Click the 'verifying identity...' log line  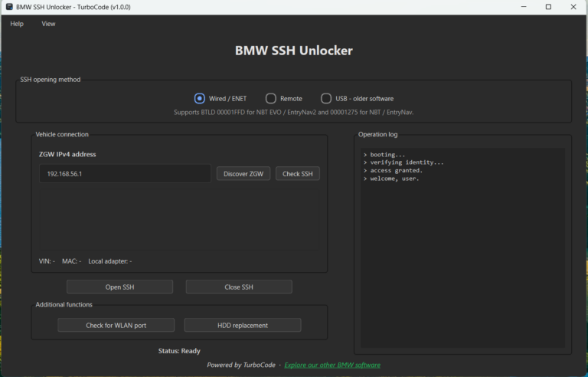(x=403, y=162)
